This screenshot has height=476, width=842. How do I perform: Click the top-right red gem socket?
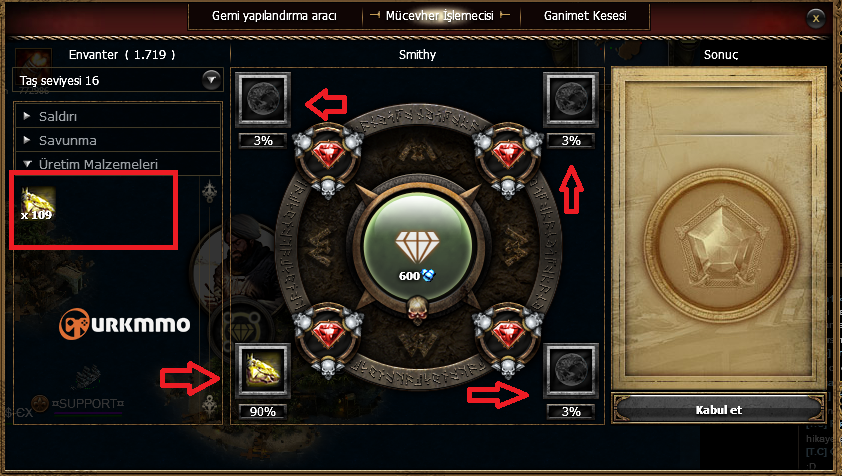point(507,157)
